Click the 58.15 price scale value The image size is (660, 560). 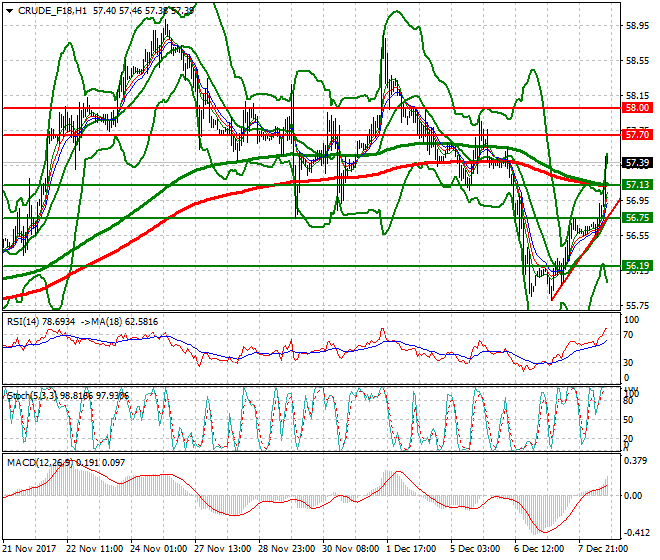tap(637, 96)
